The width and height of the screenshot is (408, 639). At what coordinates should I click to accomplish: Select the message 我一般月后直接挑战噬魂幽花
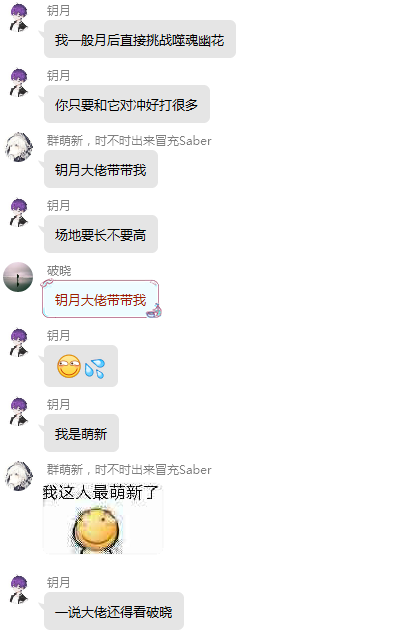[140, 39]
